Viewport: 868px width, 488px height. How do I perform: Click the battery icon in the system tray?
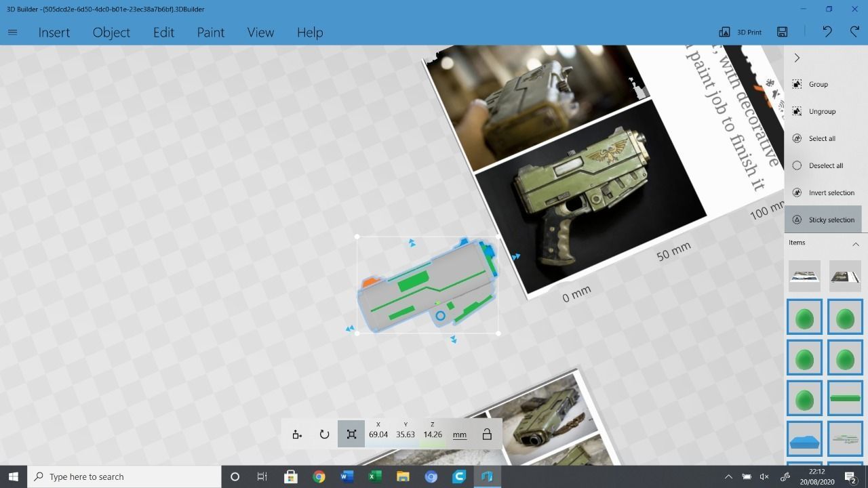(x=747, y=476)
